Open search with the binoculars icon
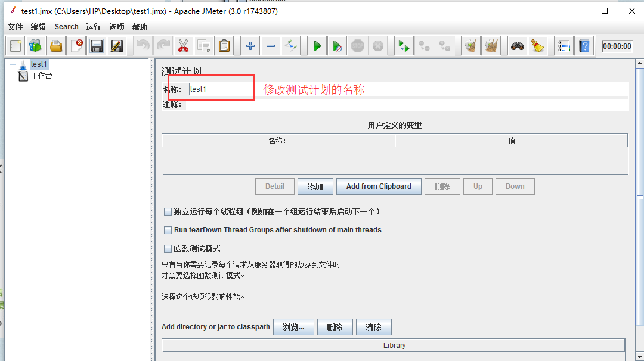The image size is (644, 361). (518, 45)
